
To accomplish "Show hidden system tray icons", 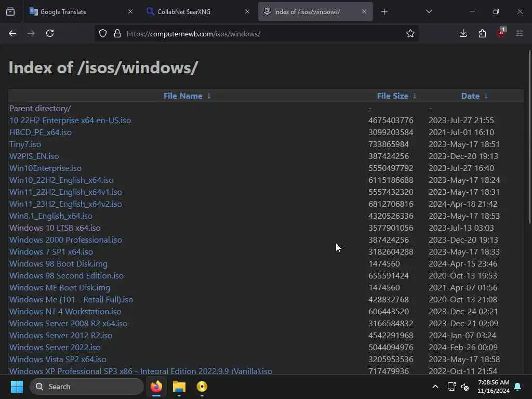I will (x=435, y=387).
